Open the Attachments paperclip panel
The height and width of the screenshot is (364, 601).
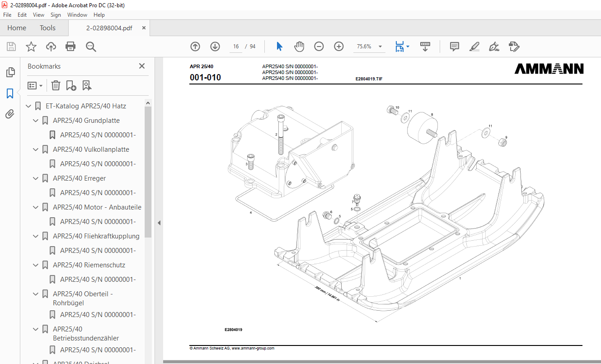pyautogui.click(x=10, y=114)
